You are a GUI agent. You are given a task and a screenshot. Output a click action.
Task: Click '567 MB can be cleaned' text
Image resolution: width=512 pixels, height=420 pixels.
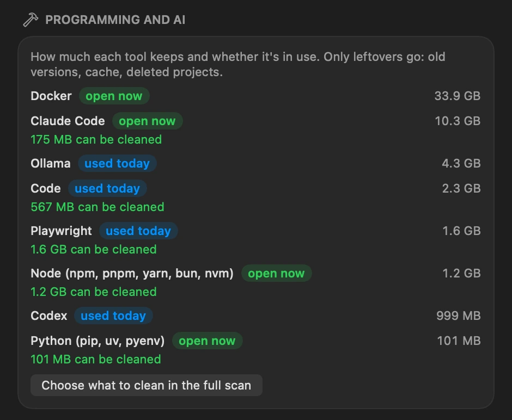(x=97, y=207)
